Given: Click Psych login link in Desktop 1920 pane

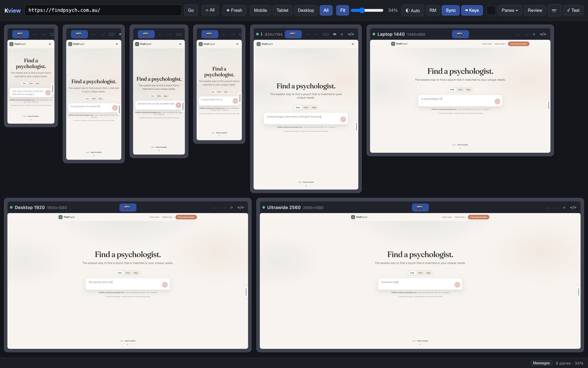Looking at the screenshot, I should click(154, 217).
